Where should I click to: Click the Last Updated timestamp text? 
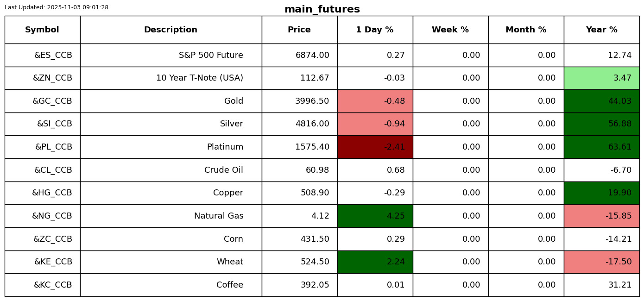(x=57, y=7)
